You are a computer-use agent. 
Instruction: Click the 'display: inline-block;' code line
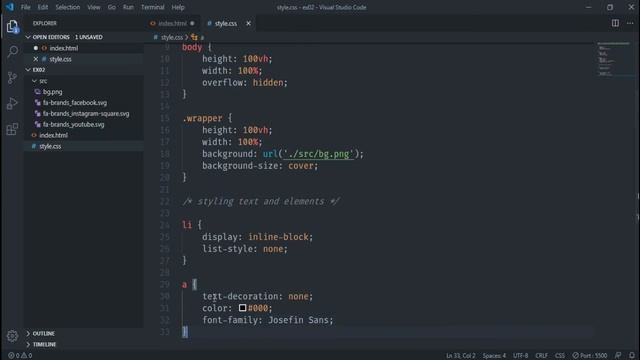[258, 237]
